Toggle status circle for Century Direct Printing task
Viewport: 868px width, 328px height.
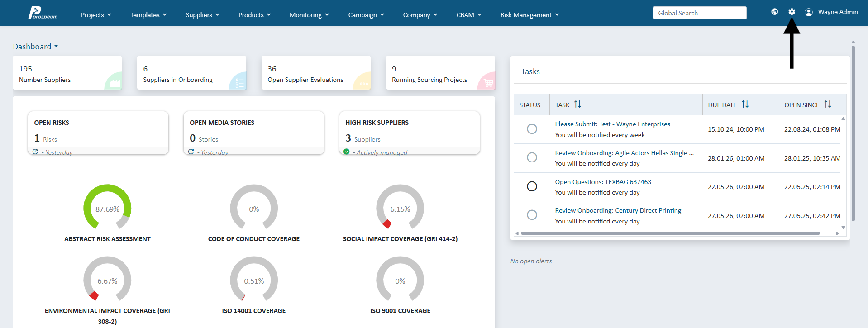532,215
